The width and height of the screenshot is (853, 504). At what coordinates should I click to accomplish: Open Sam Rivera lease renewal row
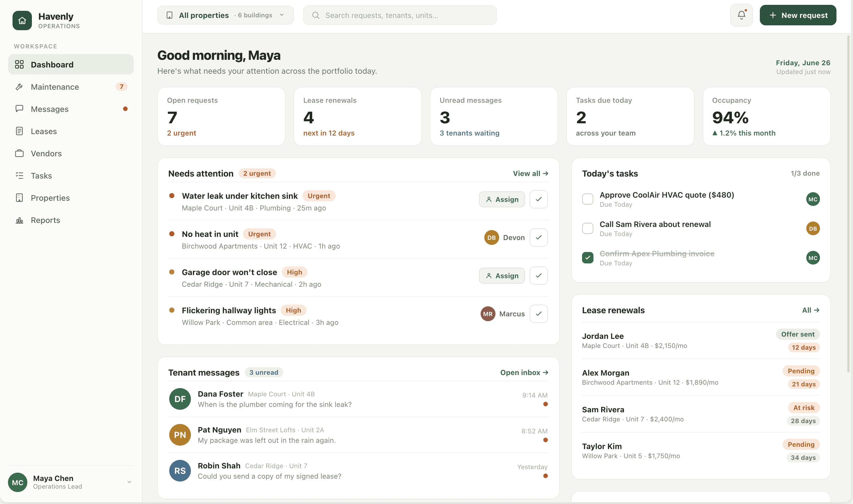coord(701,414)
